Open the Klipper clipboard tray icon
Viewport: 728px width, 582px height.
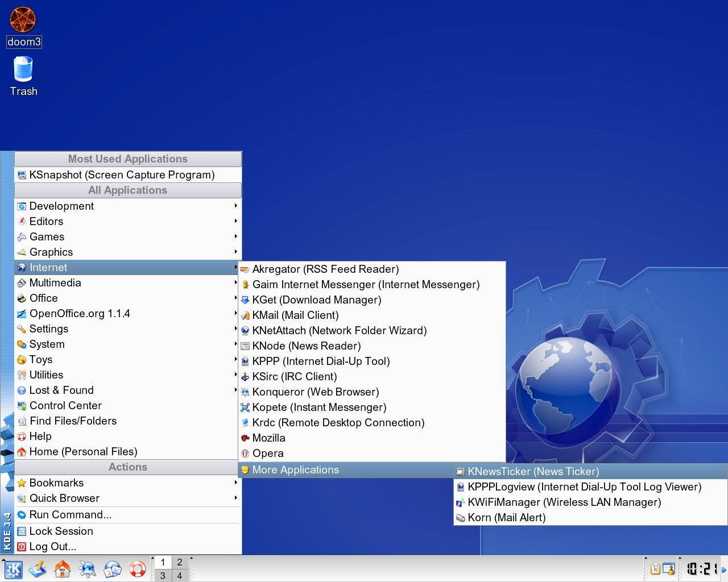pyautogui.click(x=655, y=569)
